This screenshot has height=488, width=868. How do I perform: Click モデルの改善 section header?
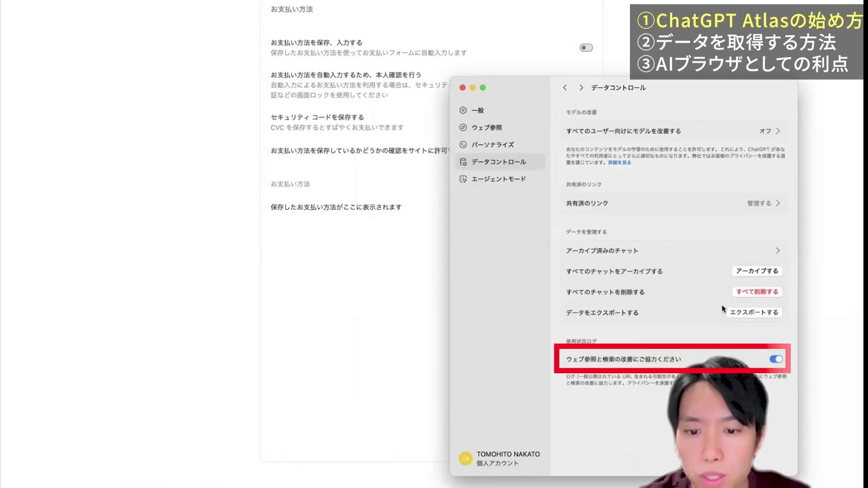click(x=581, y=112)
